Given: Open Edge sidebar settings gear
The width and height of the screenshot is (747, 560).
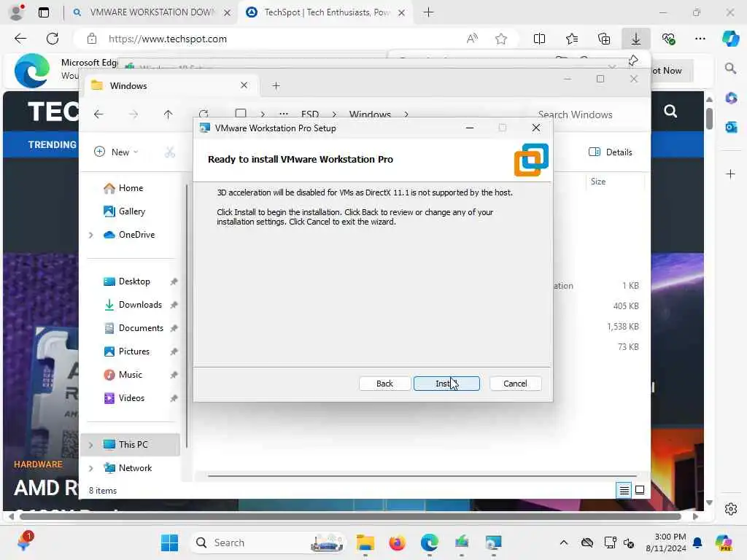Looking at the screenshot, I should [x=731, y=509].
